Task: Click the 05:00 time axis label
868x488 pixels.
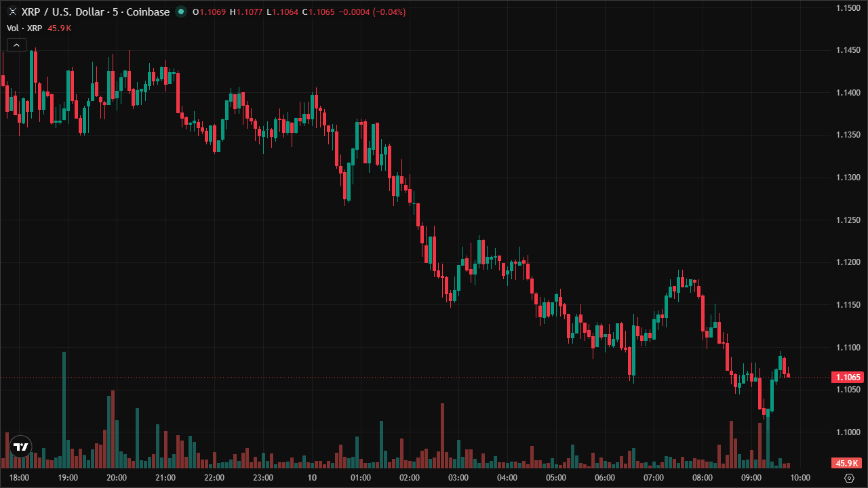Action: 556,478
